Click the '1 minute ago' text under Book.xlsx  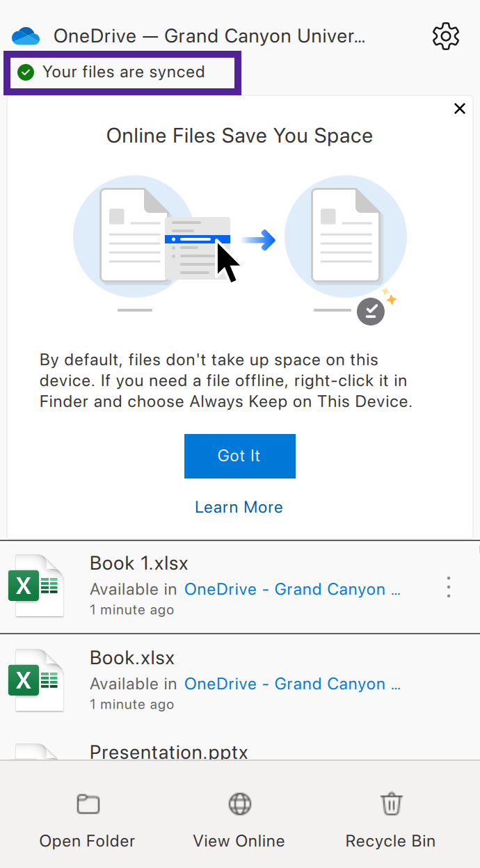pyautogui.click(x=132, y=705)
